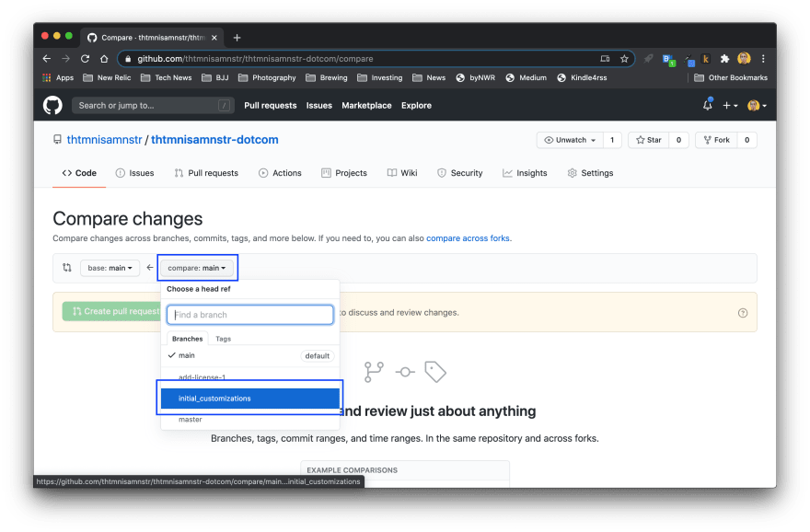Focus the Find a branch field
Screen dimensions: 810x532
[x=249, y=315]
